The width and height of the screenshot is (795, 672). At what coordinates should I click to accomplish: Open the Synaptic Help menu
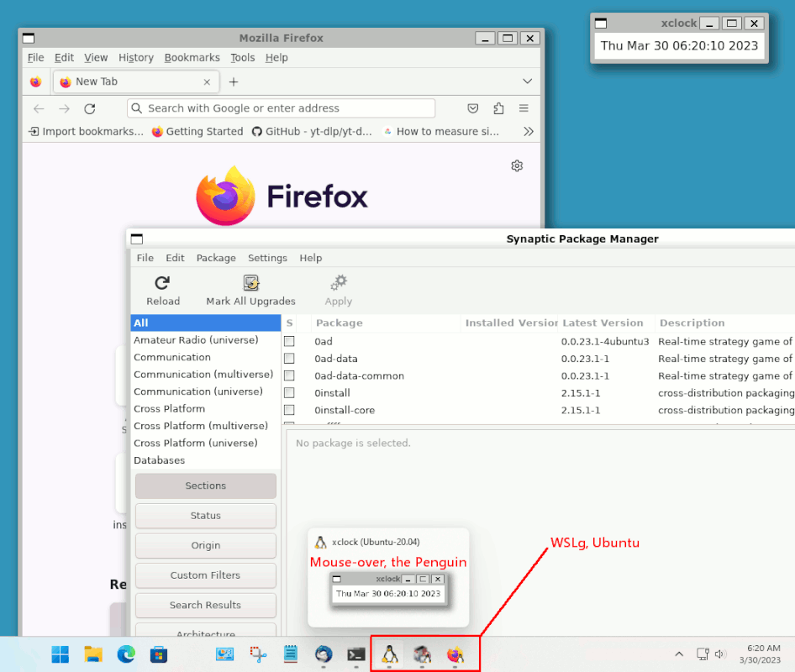coord(310,258)
